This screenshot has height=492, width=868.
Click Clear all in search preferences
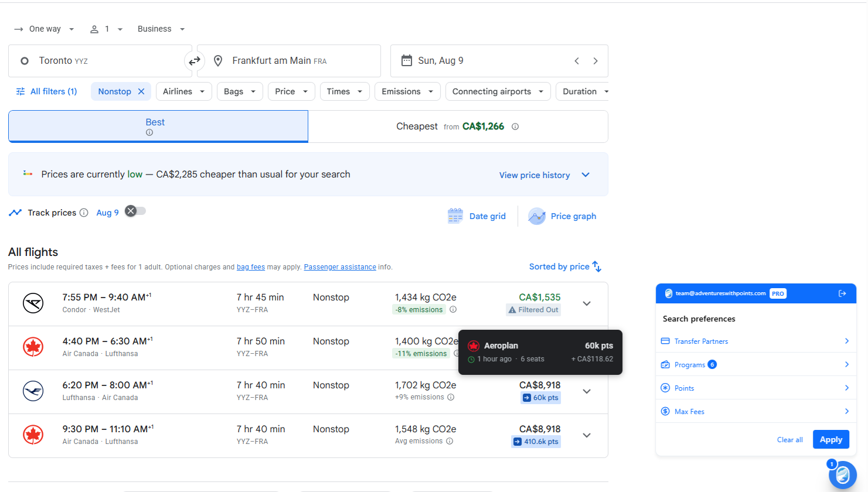coord(789,440)
